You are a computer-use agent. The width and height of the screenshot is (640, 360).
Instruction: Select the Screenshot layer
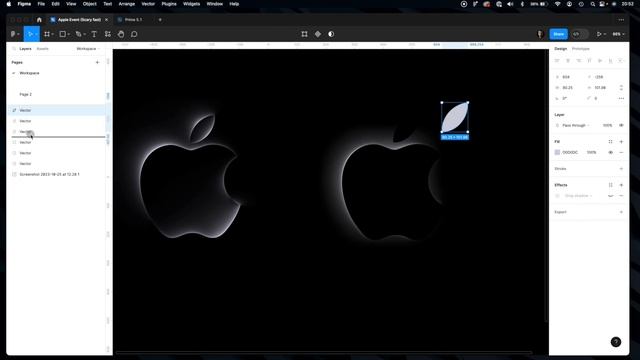(x=57, y=174)
